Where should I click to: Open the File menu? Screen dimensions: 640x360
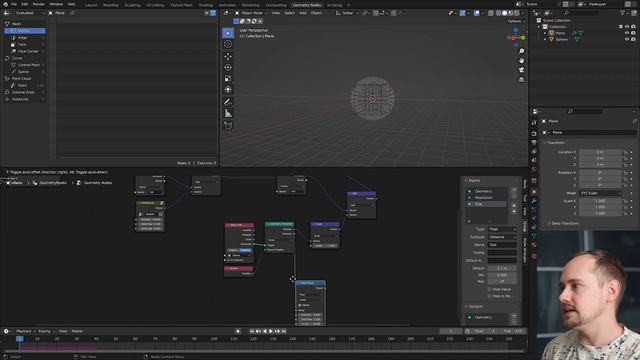pyautogui.click(x=14, y=4)
